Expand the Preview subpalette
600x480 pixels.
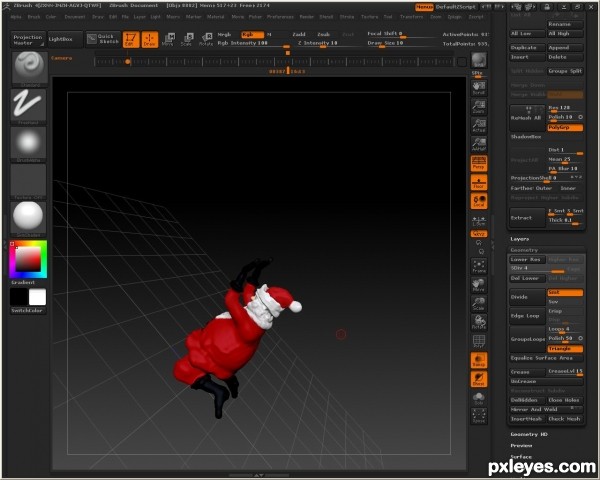coord(521,446)
